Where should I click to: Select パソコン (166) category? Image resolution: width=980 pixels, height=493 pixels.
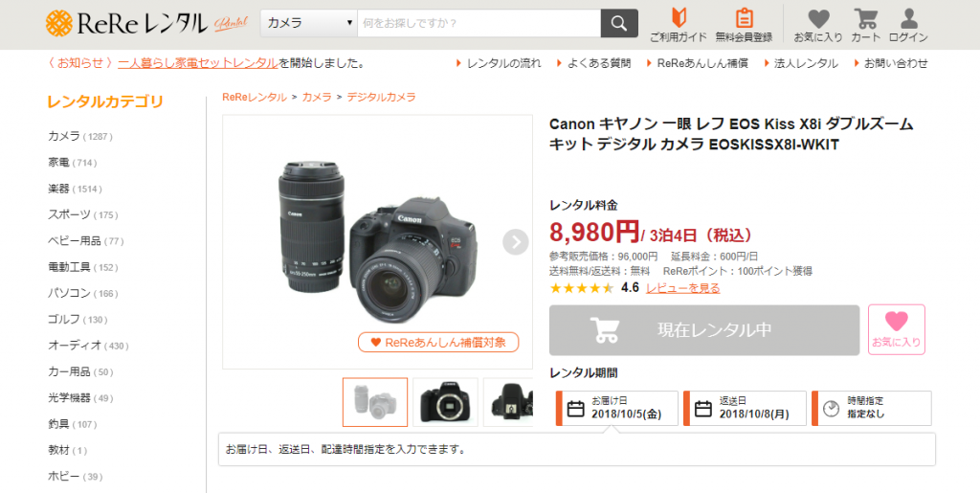[x=83, y=293]
